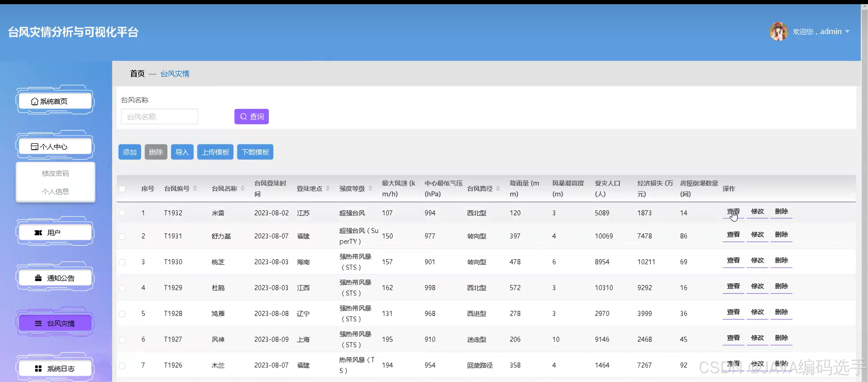Open 修改密码 submenu item

(55, 173)
